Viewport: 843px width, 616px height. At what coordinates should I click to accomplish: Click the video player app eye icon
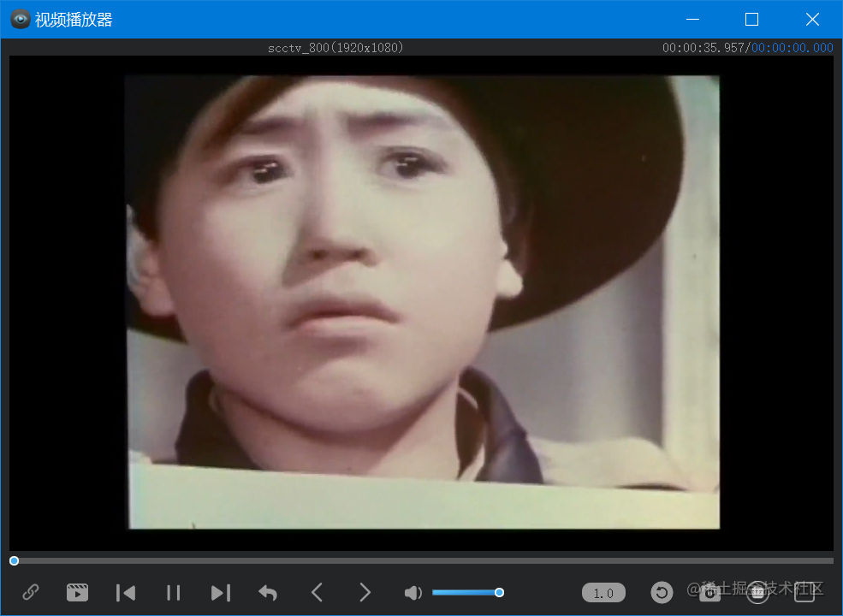21,20
